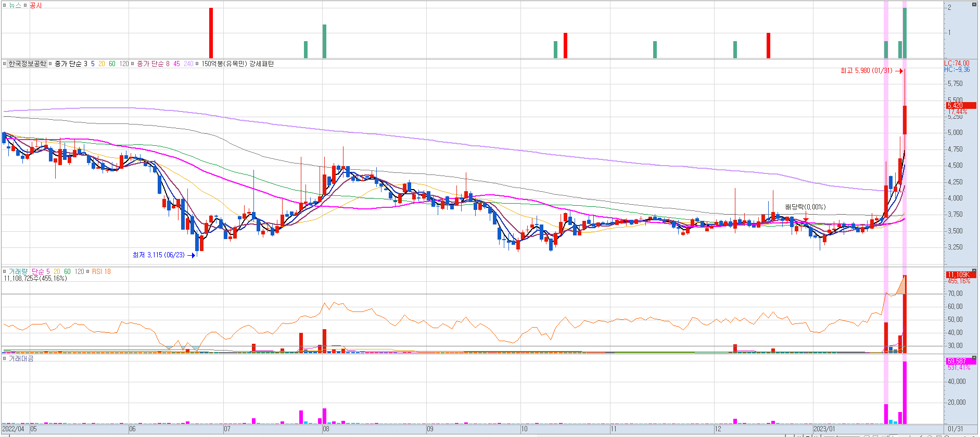
Task: Click the 2022/04 date axis label
Action: point(14,429)
